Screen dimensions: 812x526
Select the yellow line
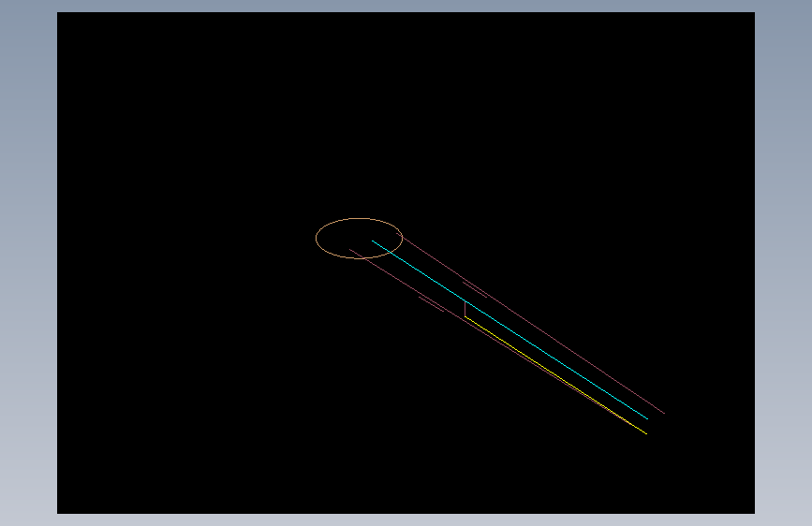(555, 375)
